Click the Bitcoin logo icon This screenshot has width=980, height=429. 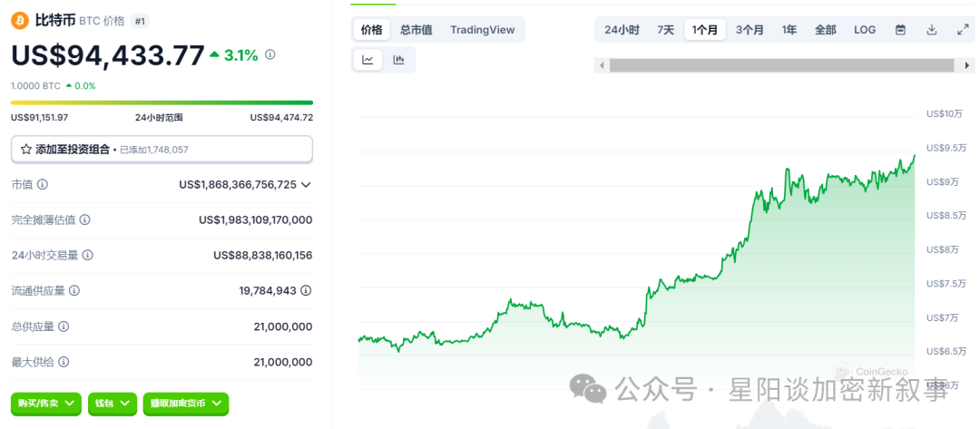pos(20,20)
